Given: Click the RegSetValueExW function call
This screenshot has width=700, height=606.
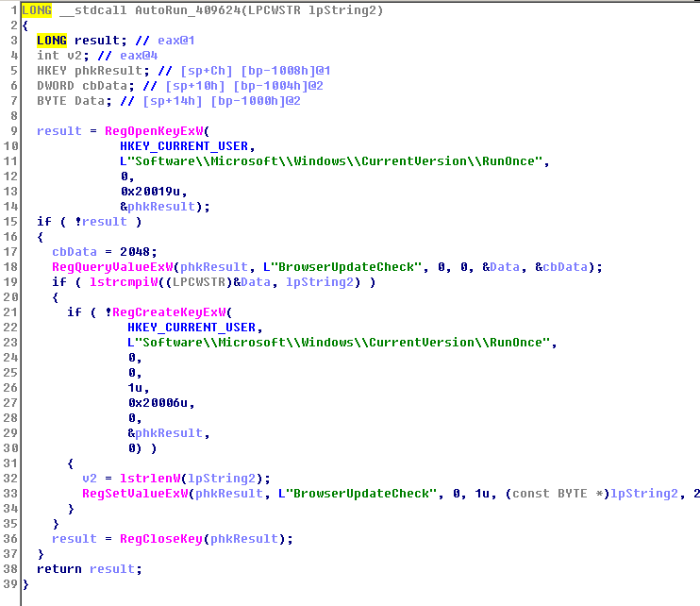Looking at the screenshot, I should coord(135,494).
